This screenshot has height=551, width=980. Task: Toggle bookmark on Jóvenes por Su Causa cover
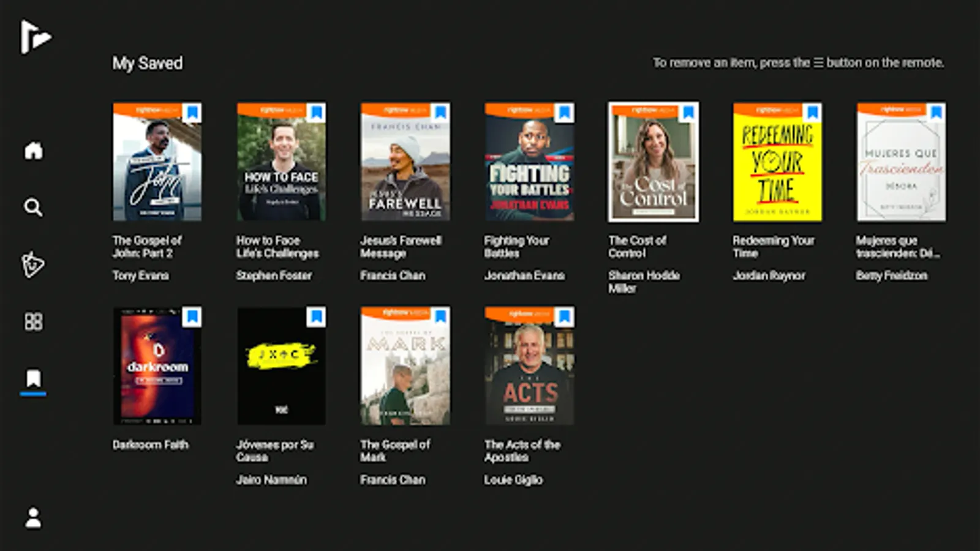click(x=316, y=317)
